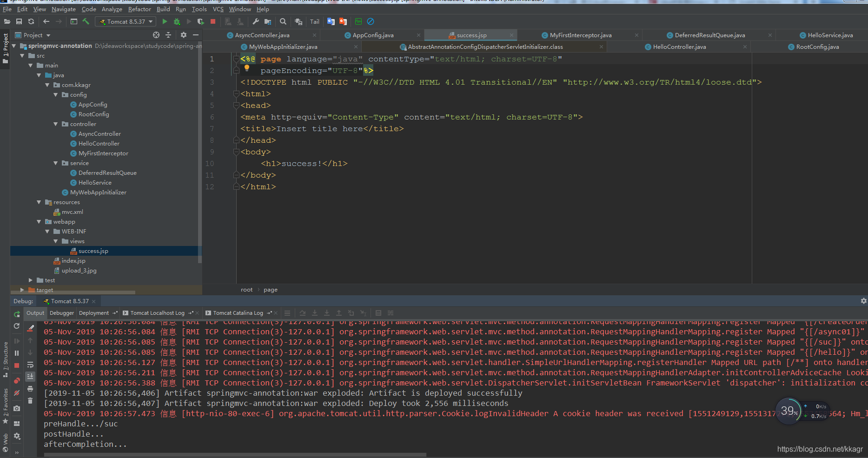
Task: Click the blue Translate plugin icon
Action: (x=331, y=21)
